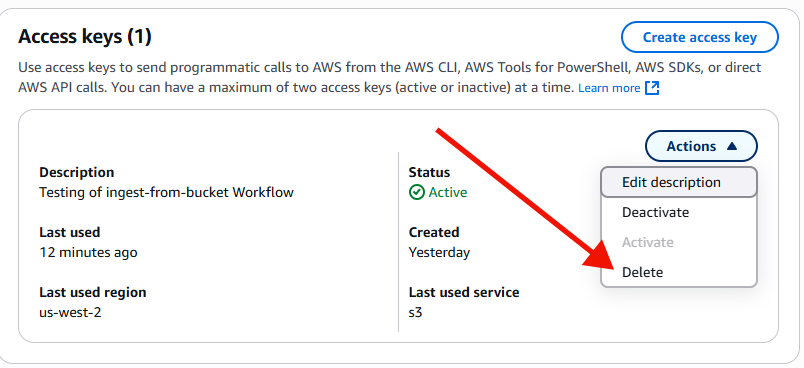This screenshot has height=368, width=804.
Task: Click the us-west-2 region value
Action: tap(70, 312)
